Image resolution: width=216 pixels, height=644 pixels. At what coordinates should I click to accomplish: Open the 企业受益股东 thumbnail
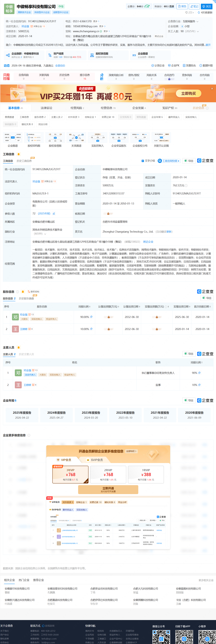119,140
